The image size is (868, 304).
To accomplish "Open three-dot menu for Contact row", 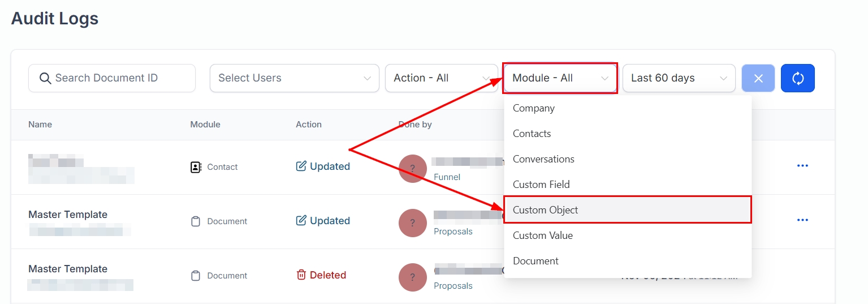I will [802, 166].
